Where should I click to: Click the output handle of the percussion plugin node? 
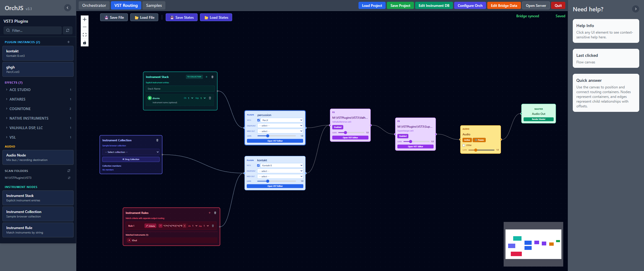[306, 128]
